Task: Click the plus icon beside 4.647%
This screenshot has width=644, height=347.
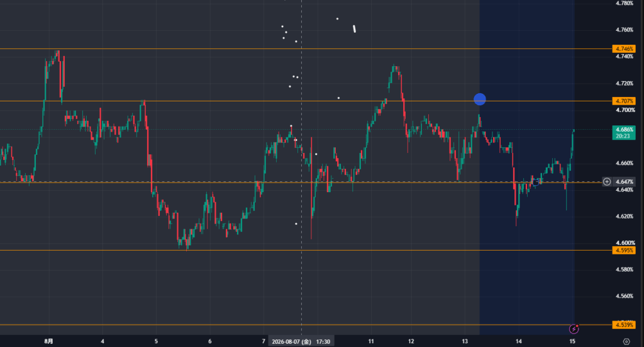Action: (607, 182)
